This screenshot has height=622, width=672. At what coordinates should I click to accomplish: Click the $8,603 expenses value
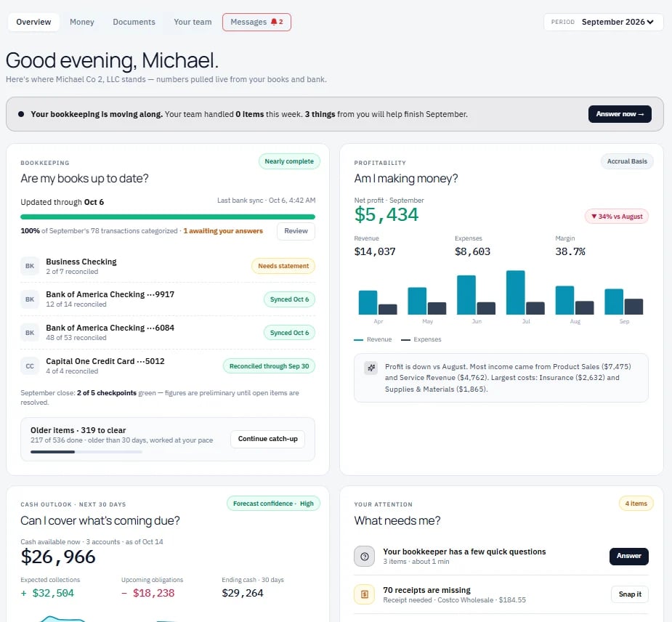(x=472, y=251)
